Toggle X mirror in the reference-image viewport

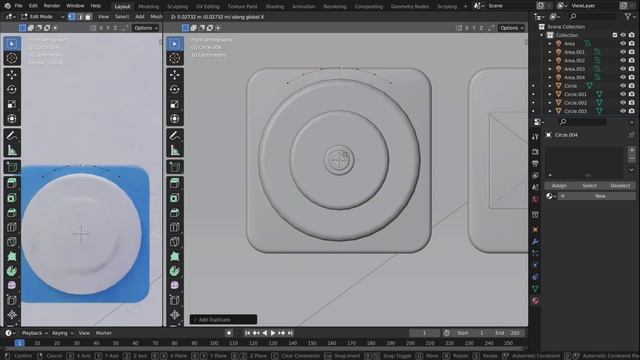tap(101, 28)
